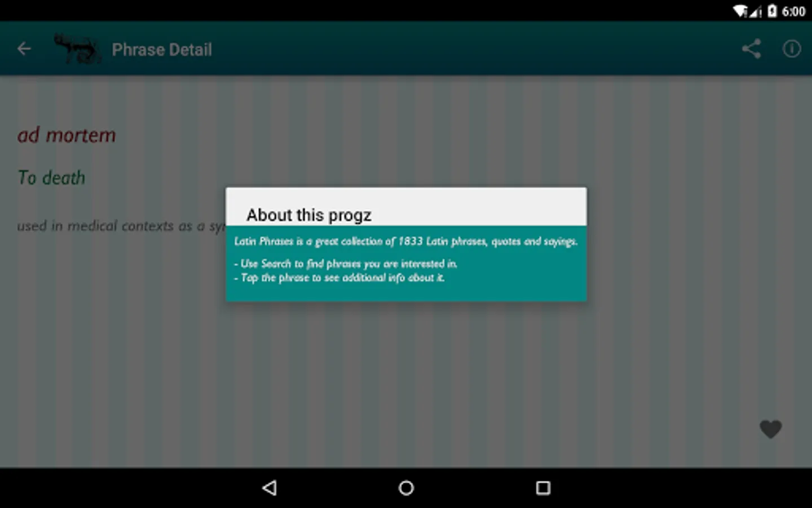
Task: Open the info icon in toolbar
Action: coord(792,49)
